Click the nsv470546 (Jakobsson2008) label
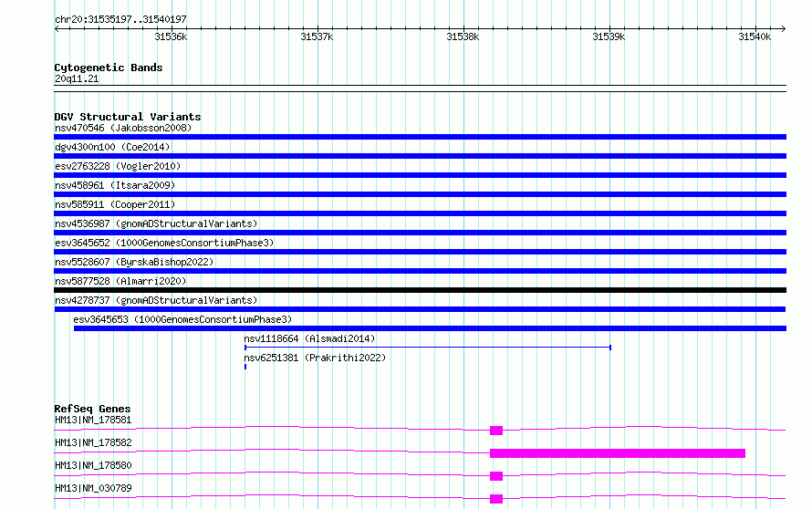 [x=123, y=128]
